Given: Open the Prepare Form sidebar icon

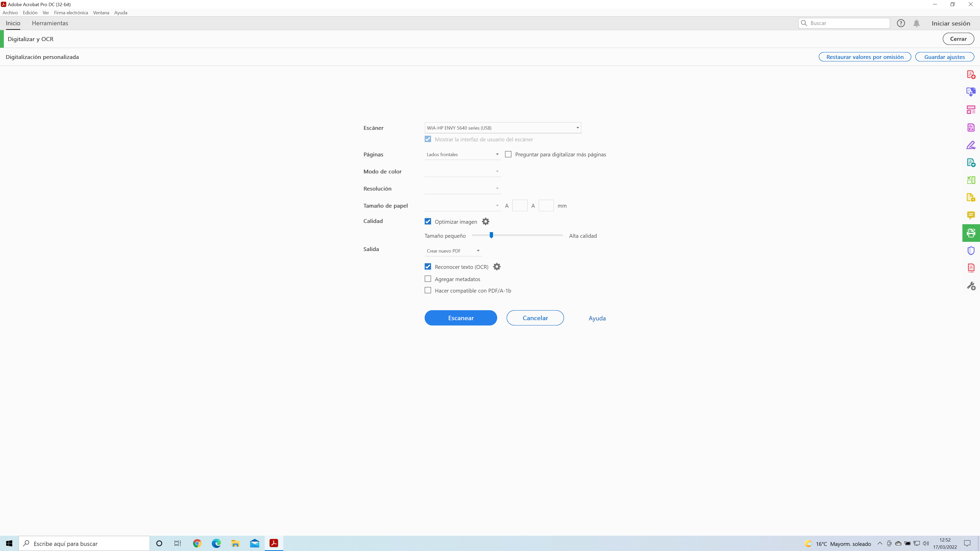Looking at the screenshot, I should pos(971,127).
